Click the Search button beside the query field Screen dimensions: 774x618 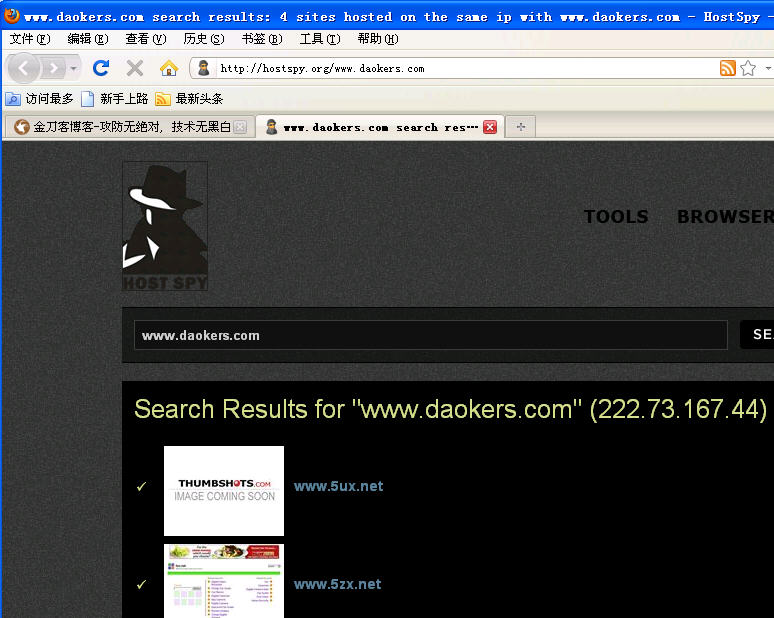(x=757, y=334)
